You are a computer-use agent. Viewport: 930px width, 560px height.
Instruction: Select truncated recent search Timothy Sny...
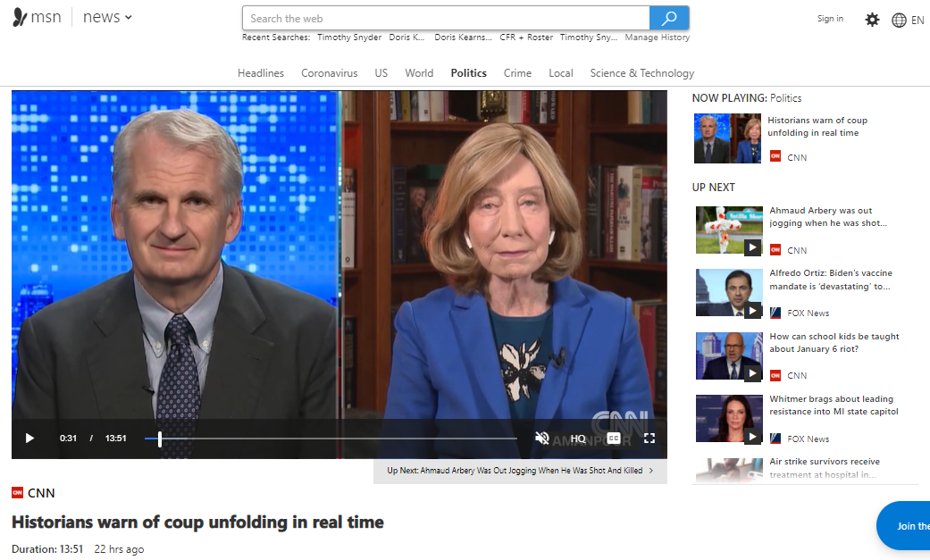(589, 38)
